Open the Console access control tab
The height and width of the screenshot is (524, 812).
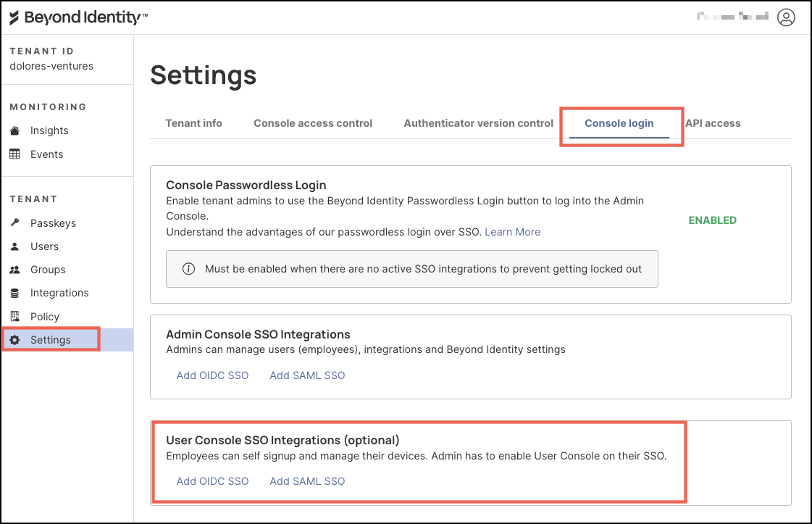313,123
